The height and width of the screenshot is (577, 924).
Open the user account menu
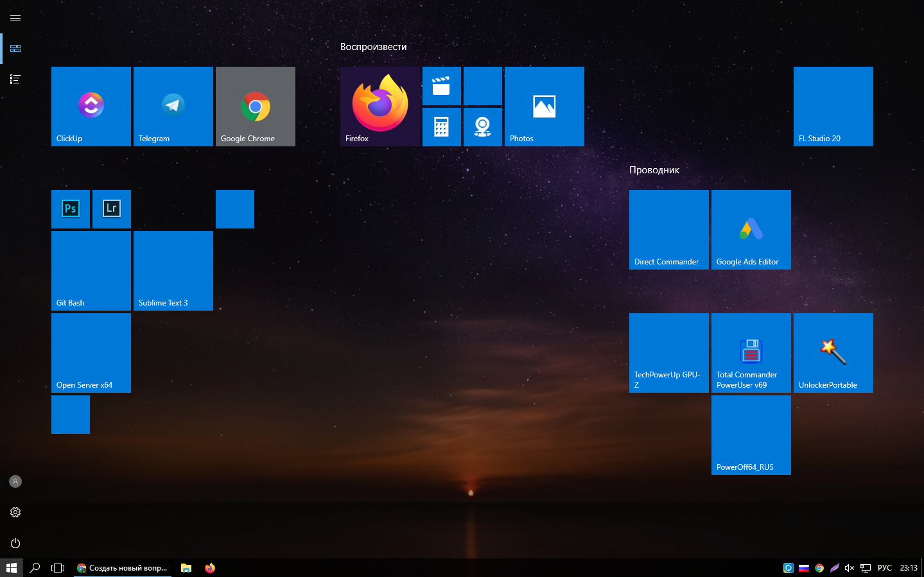tap(15, 481)
